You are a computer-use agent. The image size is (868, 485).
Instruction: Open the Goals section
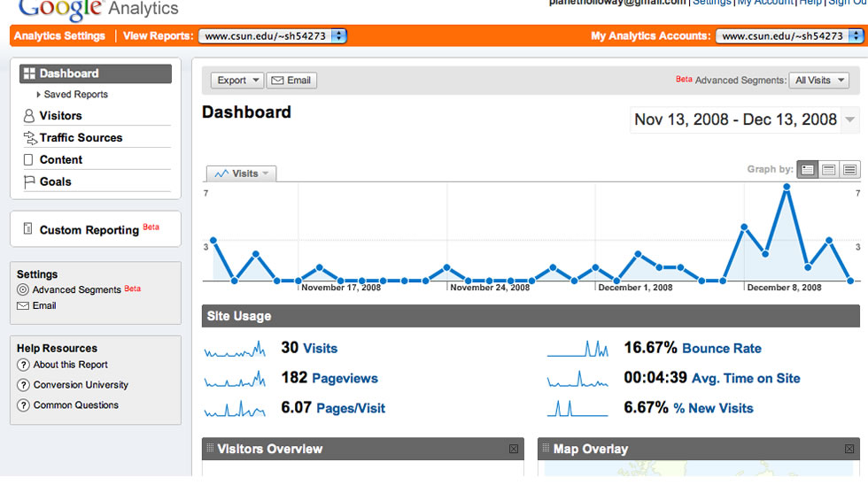[x=55, y=182]
